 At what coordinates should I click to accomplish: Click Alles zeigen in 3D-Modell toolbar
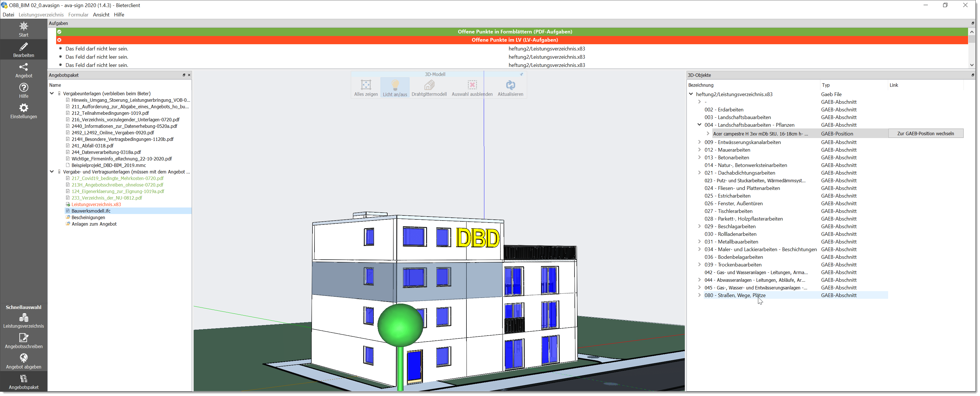pos(366,88)
